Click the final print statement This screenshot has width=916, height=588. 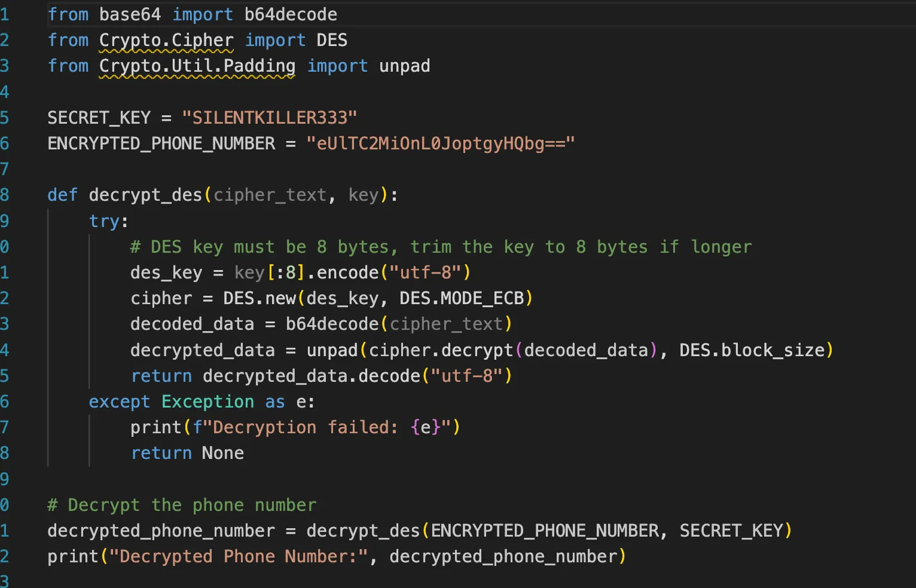point(335,556)
